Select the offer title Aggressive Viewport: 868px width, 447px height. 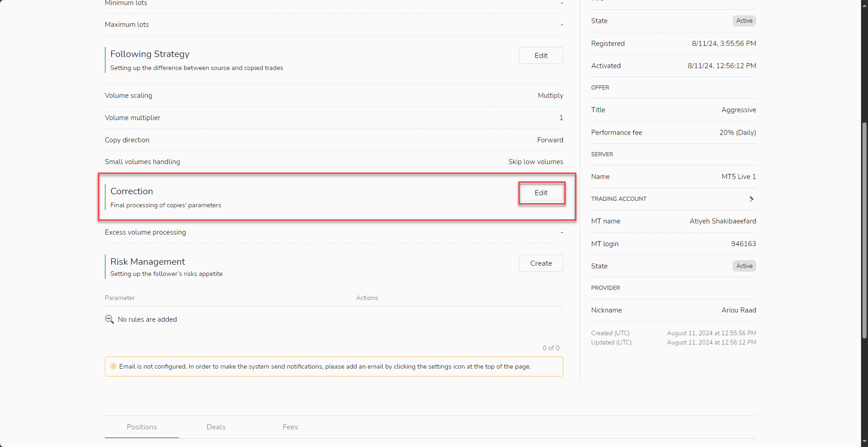[739, 110]
